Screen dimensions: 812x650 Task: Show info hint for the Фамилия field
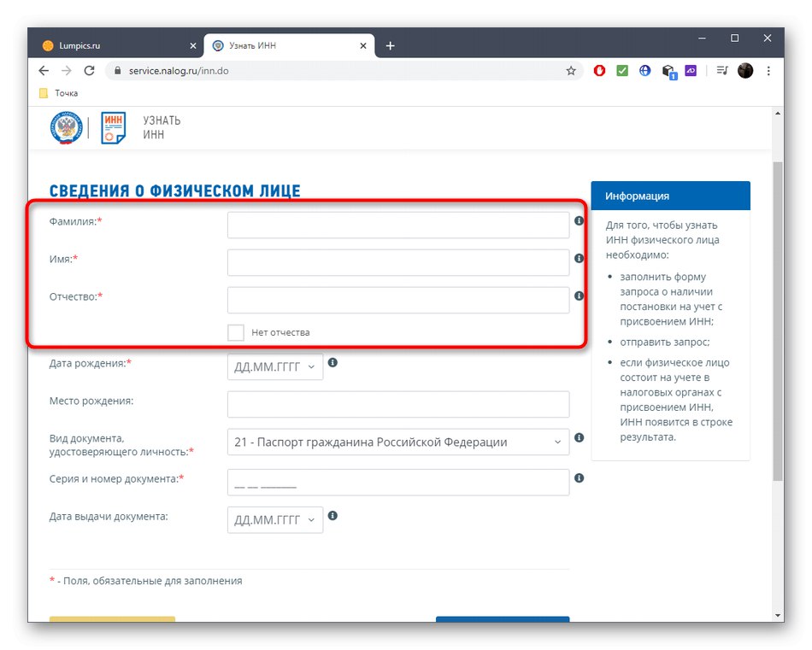[579, 220]
